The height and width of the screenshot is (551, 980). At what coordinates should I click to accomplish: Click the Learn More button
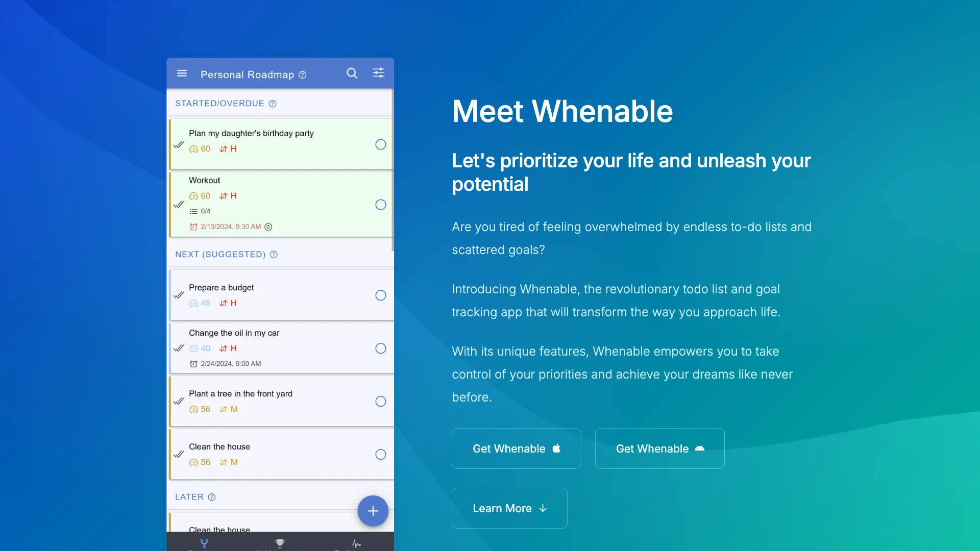509,508
